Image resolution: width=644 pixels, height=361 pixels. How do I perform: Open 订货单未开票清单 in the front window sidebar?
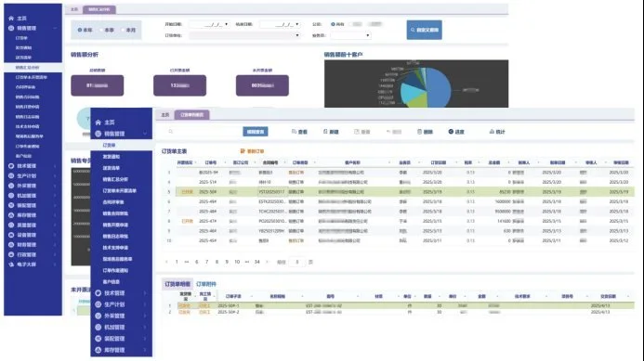[x=120, y=191]
